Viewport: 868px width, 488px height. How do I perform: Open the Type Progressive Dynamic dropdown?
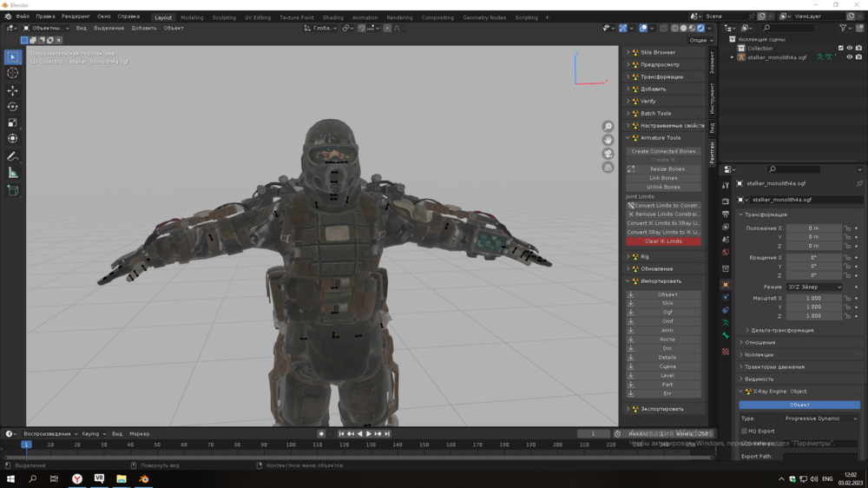coord(820,419)
